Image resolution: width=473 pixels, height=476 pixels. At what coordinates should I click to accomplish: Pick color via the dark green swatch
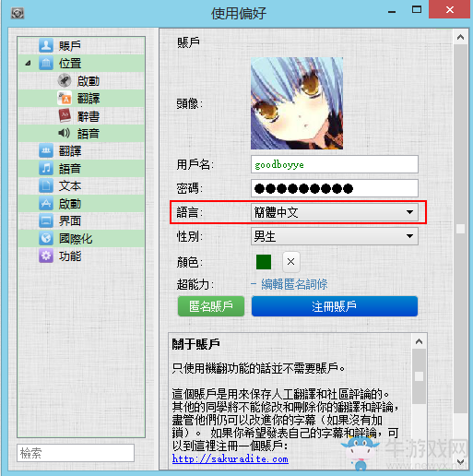[264, 262]
